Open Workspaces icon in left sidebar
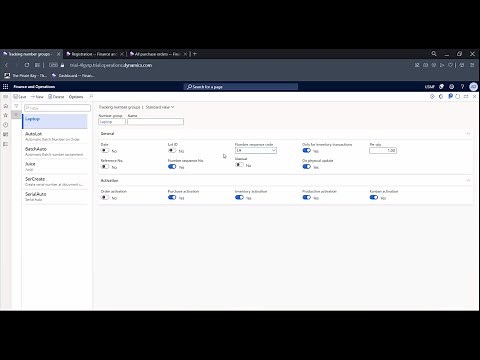Viewport: 480px width, 360px height. 5,134
